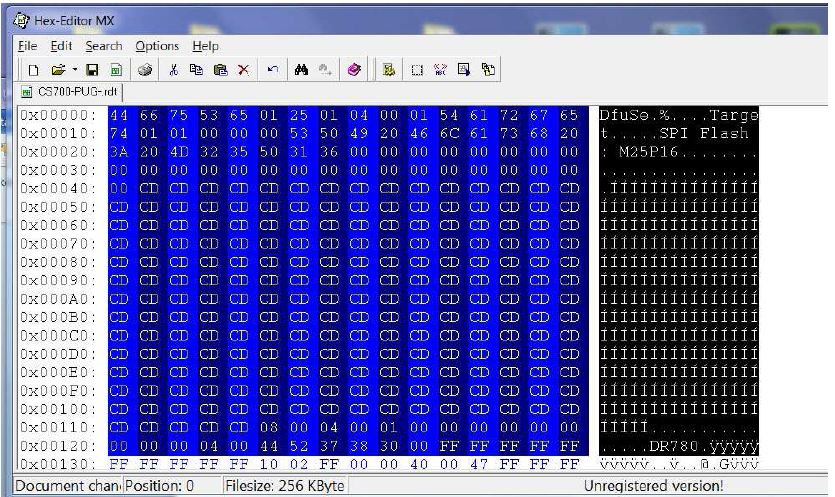
Task: Click hex byte 6C in row 0x00010
Action: click(x=449, y=133)
